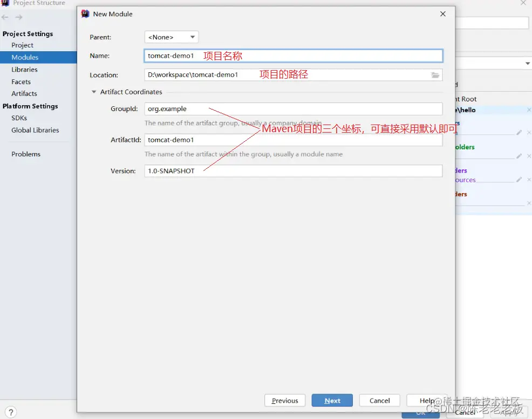Click the forward arrow in Project Structure window
This screenshot has width=532, height=419.
tap(19, 17)
